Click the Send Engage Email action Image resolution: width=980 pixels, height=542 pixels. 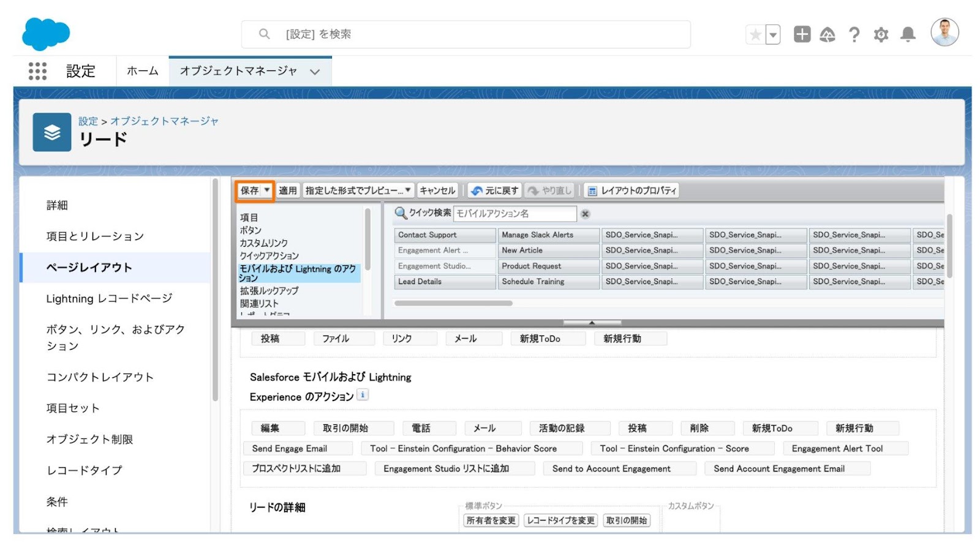click(298, 449)
